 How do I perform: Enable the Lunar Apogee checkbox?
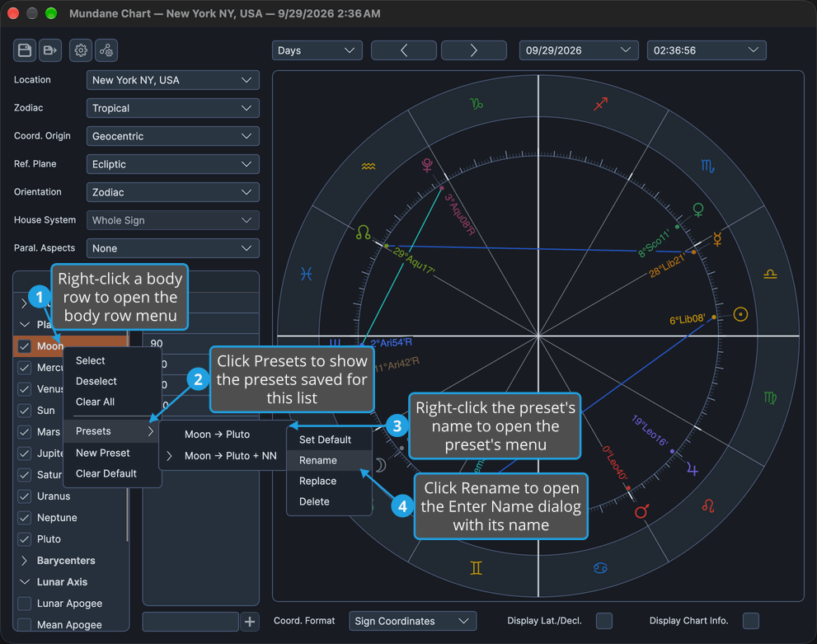(x=25, y=604)
